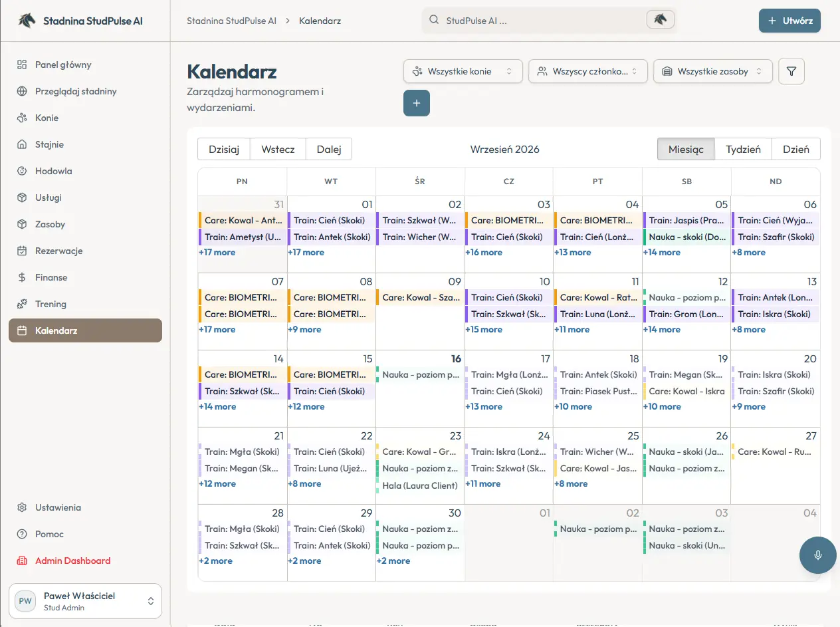Click the plus button below the filters
Screen dimensions: 840x627
tap(417, 103)
